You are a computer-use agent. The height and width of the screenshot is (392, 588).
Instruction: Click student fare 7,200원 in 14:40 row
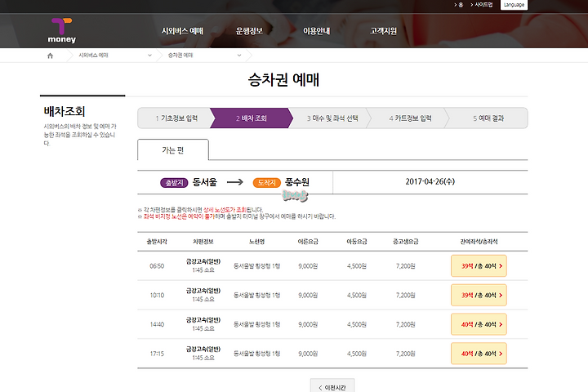click(405, 324)
